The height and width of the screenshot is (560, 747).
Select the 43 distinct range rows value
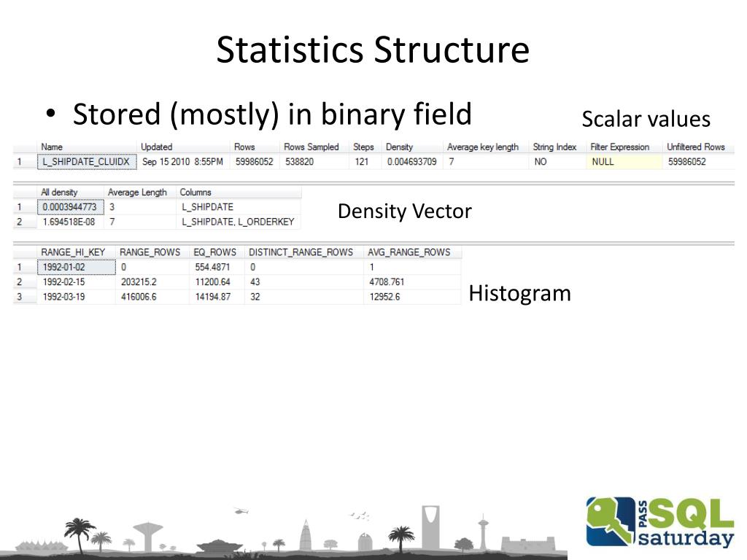pyautogui.click(x=255, y=281)
